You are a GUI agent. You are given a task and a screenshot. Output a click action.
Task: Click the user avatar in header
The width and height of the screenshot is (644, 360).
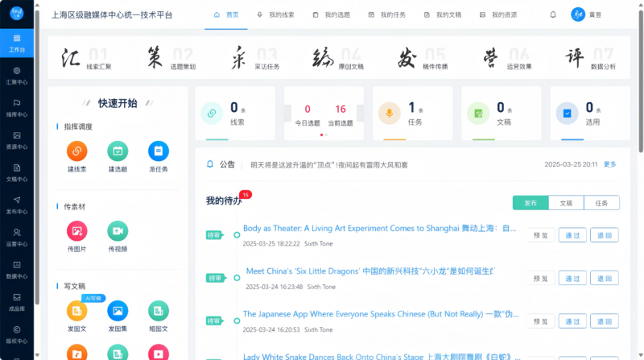(578, 14)
